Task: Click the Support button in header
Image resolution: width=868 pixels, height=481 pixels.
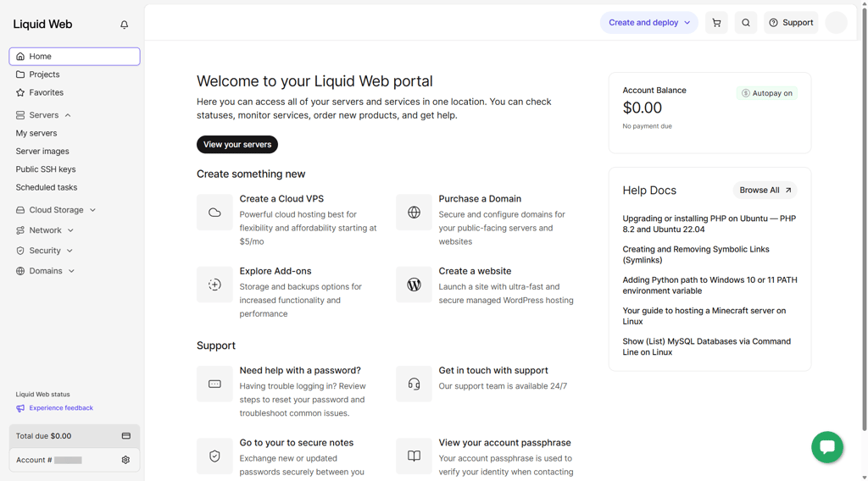Action: 791,23
